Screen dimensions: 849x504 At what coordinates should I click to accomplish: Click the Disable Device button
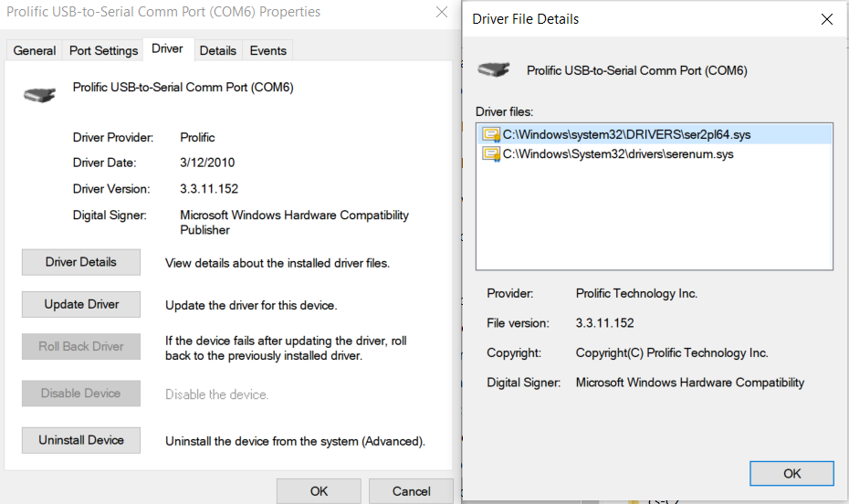(81, 393)
